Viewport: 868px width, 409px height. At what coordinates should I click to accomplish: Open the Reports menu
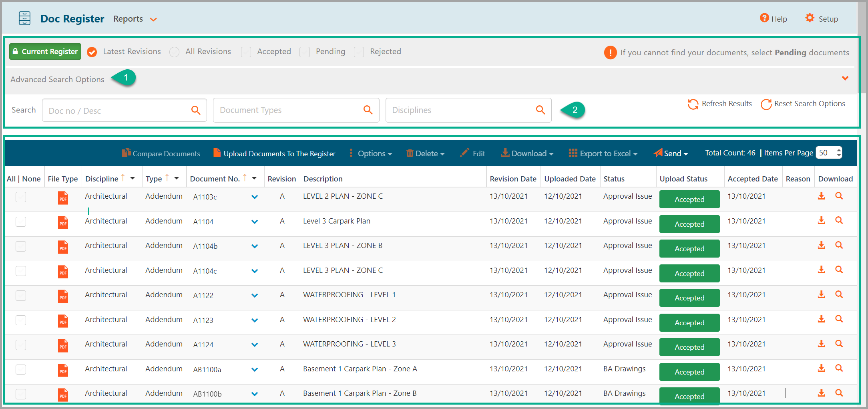[135, 18]
